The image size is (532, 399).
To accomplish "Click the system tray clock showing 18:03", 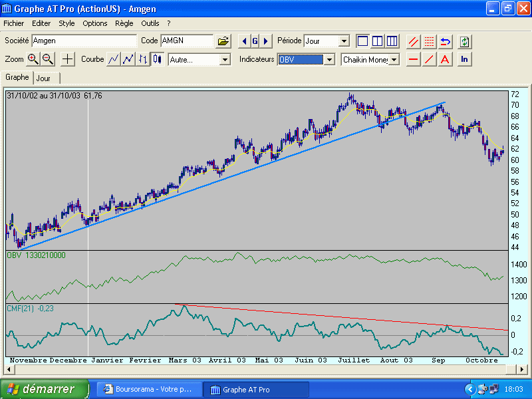I will click(513, 389).
